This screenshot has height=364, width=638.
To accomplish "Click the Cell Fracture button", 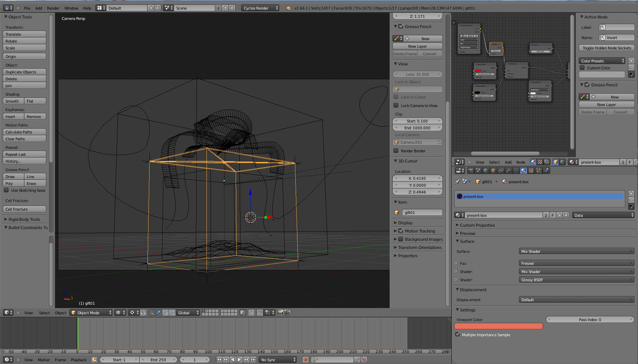I will click(x=24, y=209).
